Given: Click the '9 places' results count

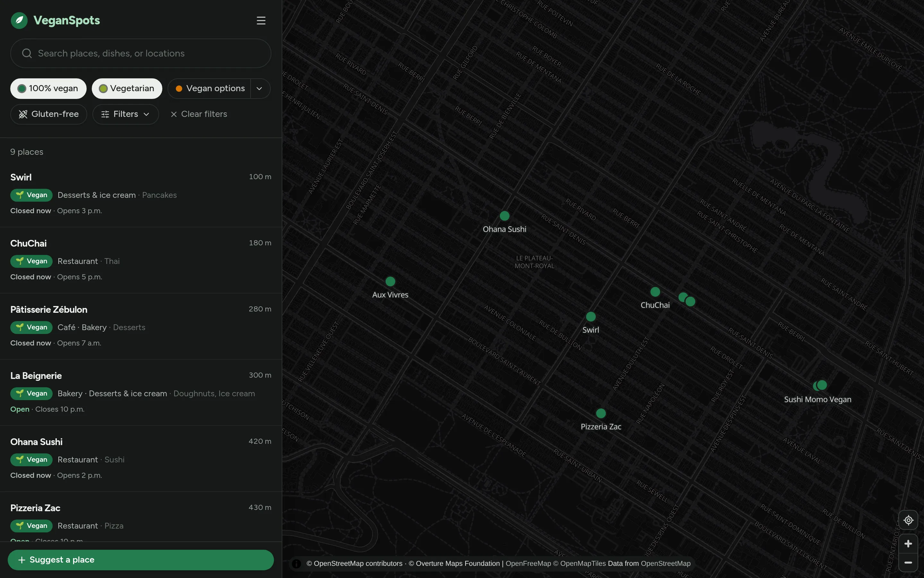Looking at the screenshot, I should (27, 152).
